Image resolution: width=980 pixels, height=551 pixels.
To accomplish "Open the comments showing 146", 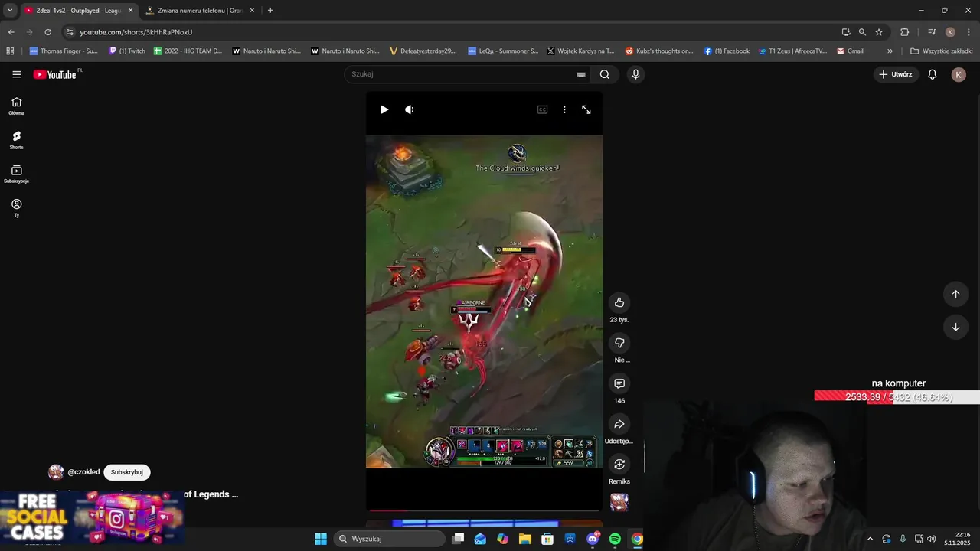I will (619, 383).
